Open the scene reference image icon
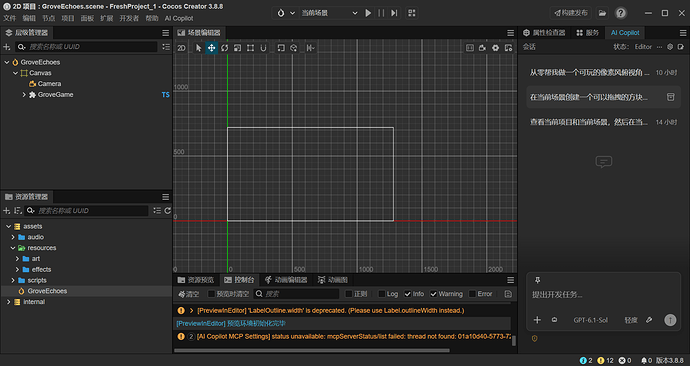This screenshot has width=690, height=366. (x=470, y=48)
